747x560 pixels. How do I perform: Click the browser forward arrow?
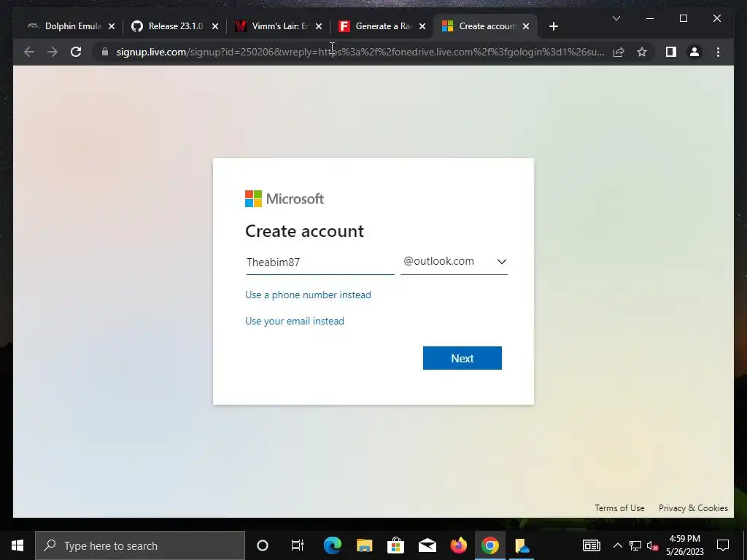click(53, 52)
